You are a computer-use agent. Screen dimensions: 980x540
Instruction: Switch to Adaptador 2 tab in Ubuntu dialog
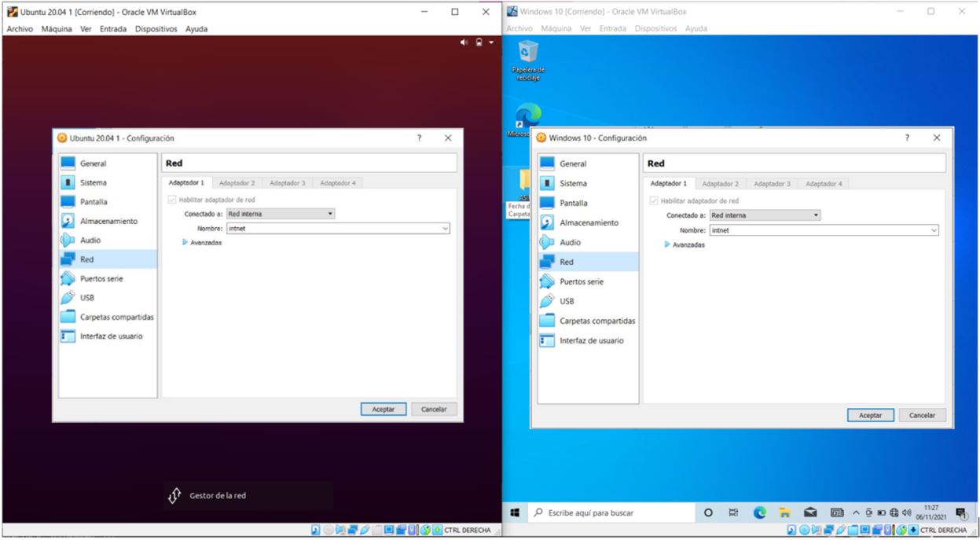(237, 183)
